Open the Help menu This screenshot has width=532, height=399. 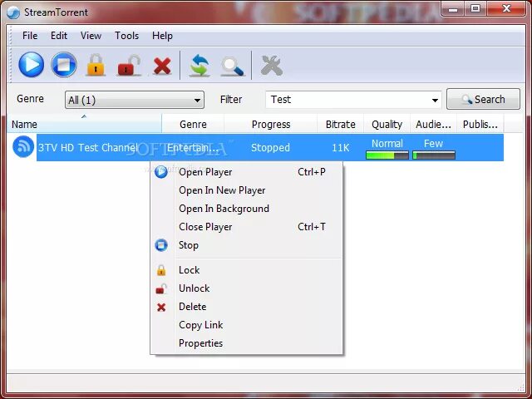pos(162,36)
